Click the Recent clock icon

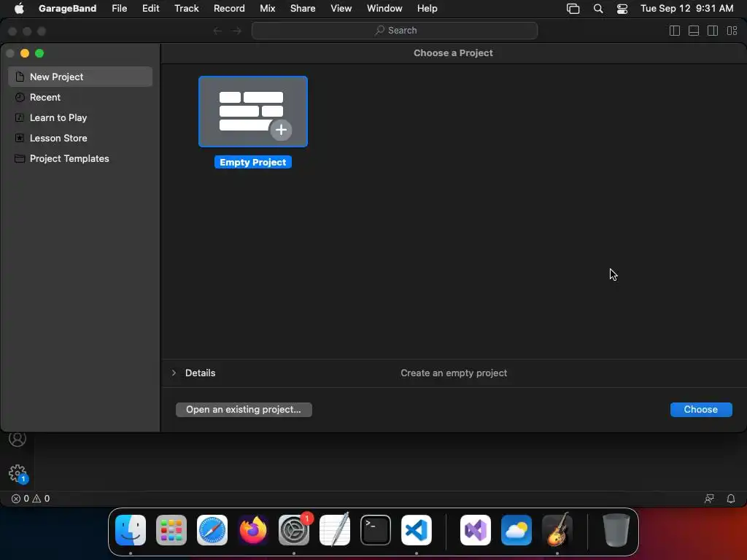(x=20, y=97)
